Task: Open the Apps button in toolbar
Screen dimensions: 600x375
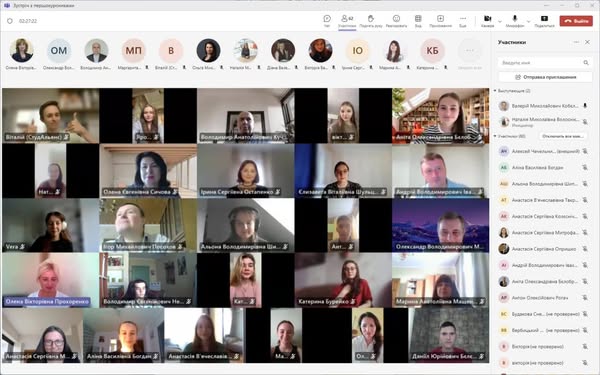Action: (440, 21)
